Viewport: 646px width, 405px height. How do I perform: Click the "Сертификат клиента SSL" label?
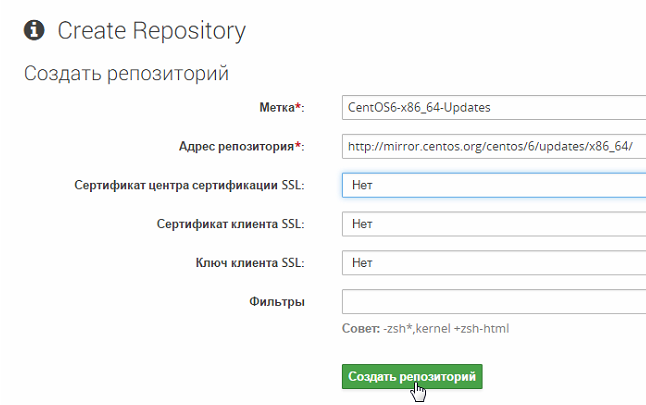(x=230, y=224)
